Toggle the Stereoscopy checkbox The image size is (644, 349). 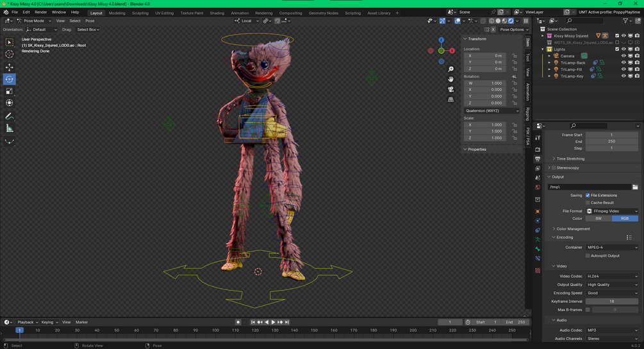[554, 167]
